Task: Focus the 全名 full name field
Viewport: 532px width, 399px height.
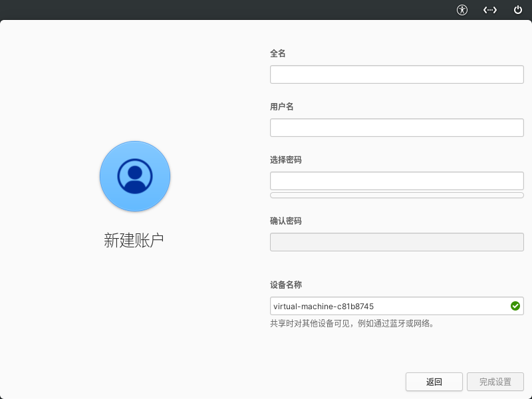Action: [x=396, y=74]
